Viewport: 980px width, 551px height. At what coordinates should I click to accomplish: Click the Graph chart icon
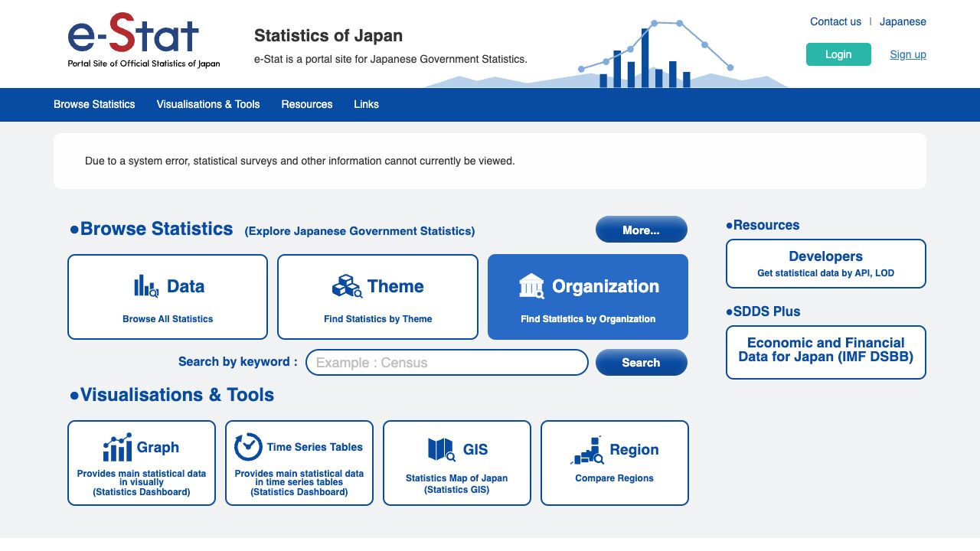pos(117,448)
